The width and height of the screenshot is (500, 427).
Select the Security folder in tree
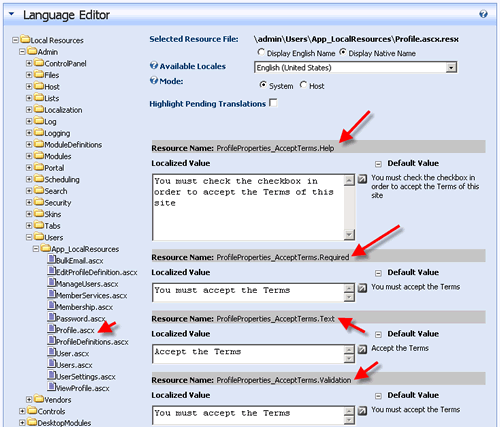(58, 203)
